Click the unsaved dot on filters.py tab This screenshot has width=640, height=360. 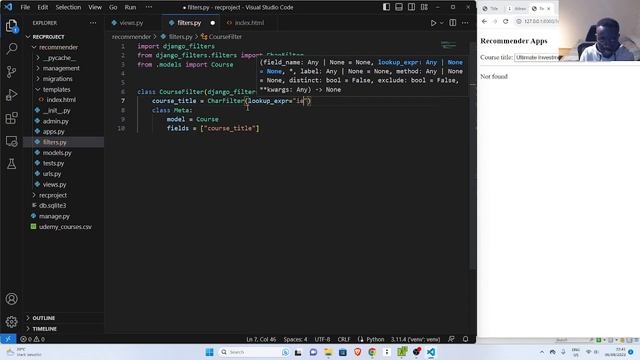click(213, 23)
